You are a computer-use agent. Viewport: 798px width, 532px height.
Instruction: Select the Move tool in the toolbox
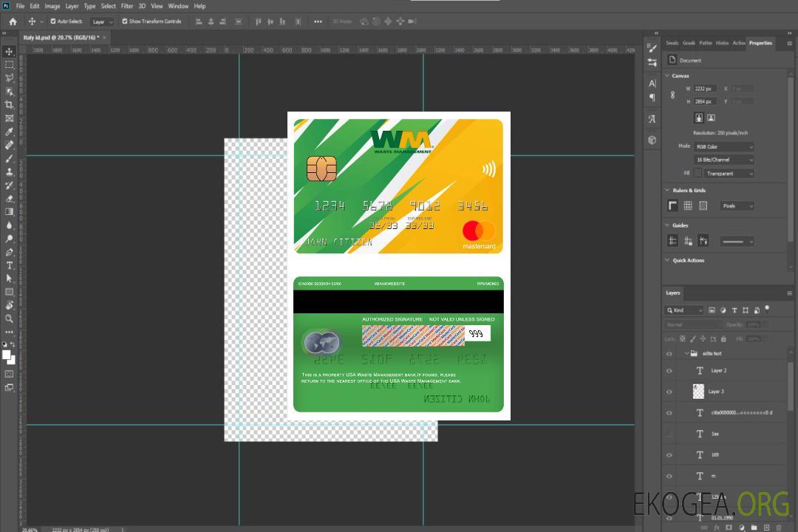(x=9, y=52)
